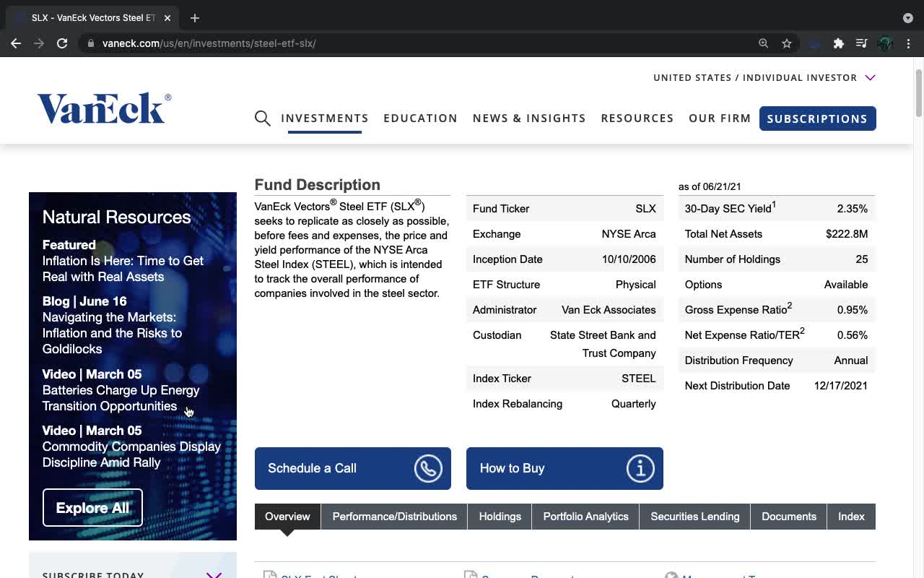
Task: Click the address bar URL field
Action: (x=419, y=43)
